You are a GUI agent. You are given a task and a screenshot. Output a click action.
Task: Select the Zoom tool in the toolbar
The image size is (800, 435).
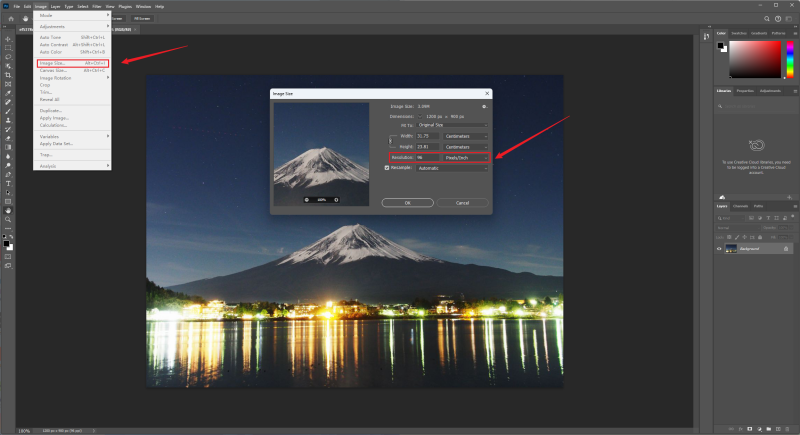(7, 220)
